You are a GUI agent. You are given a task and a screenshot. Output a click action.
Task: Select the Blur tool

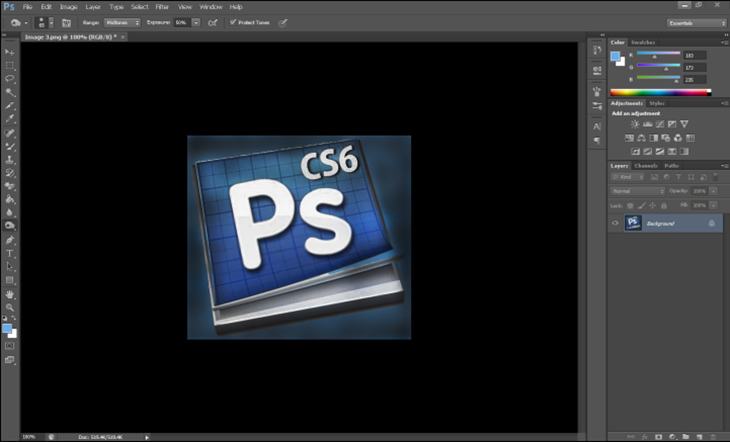coord(9,212)
